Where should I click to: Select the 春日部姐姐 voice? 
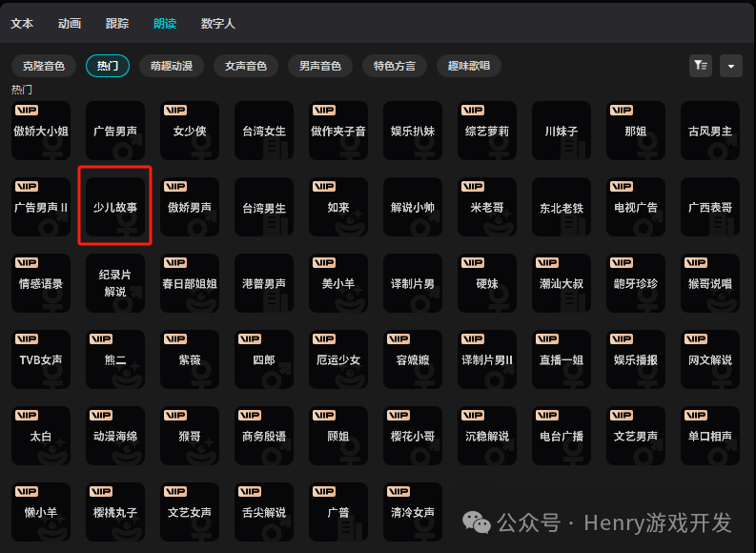[190, 283]
